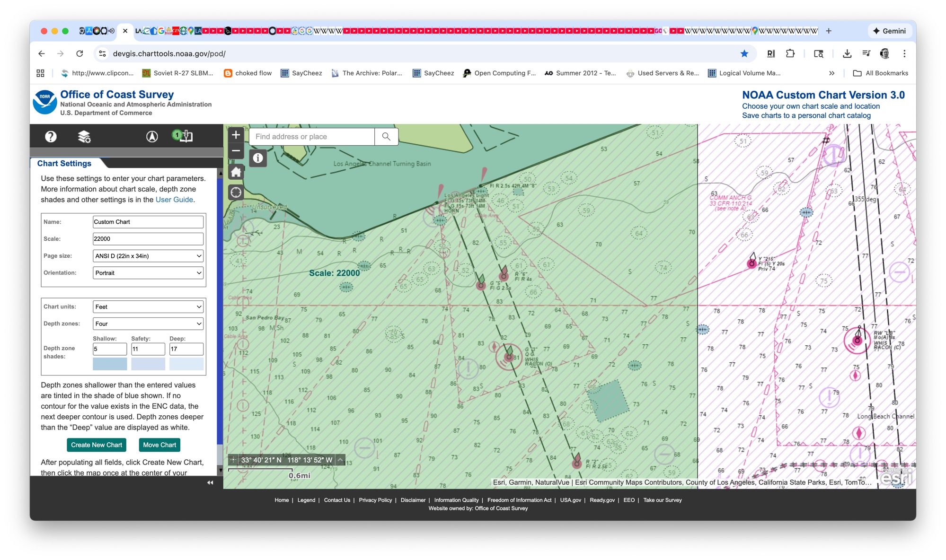This screenshot has width=946, height=560.
Task: Zoom out on the map
Action: (236, 151)
